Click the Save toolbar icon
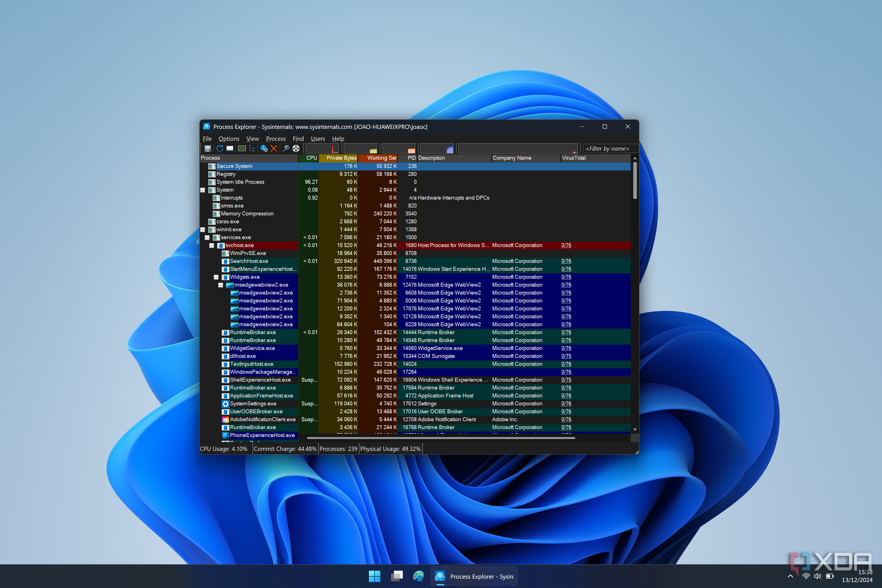 click(x=207, y=148)
